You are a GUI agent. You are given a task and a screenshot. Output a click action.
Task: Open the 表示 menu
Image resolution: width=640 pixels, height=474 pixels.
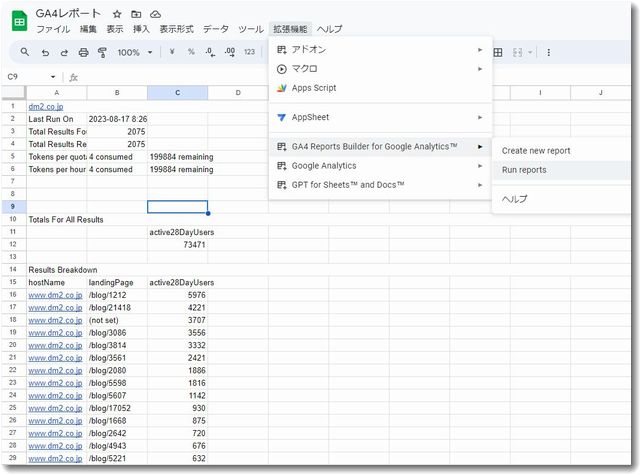[x=115, y=29]
